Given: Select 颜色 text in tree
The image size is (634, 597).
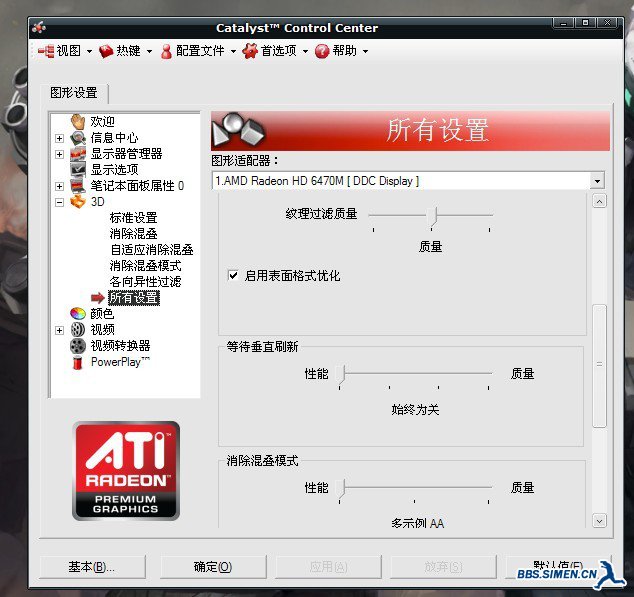Looking at the screenshot, I should [102, 313].
